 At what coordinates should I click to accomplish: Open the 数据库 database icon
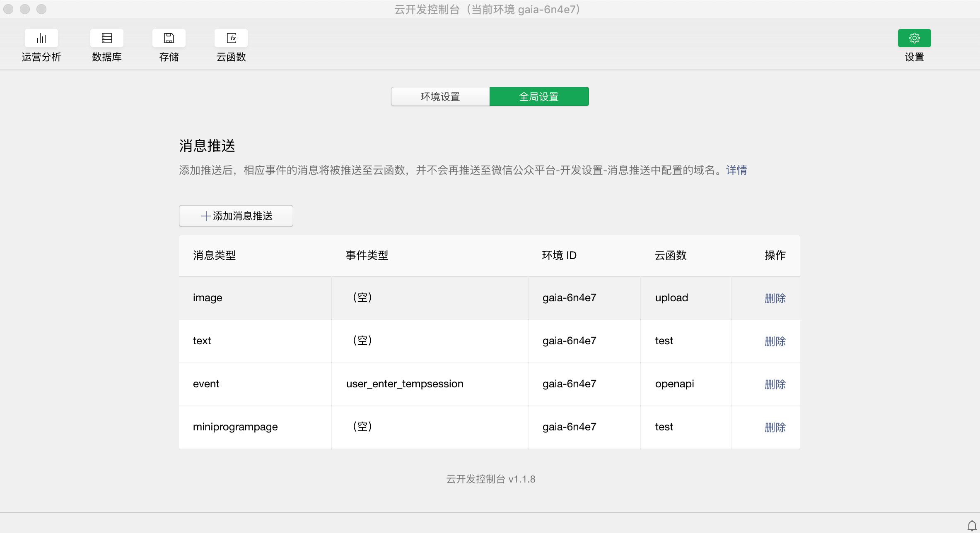click(x=106, y=38)
